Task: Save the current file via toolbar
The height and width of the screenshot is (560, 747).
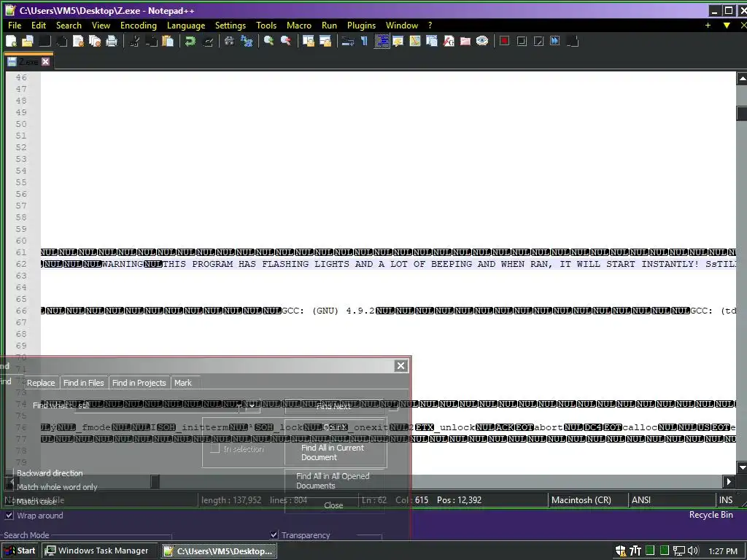Action: 44,42
